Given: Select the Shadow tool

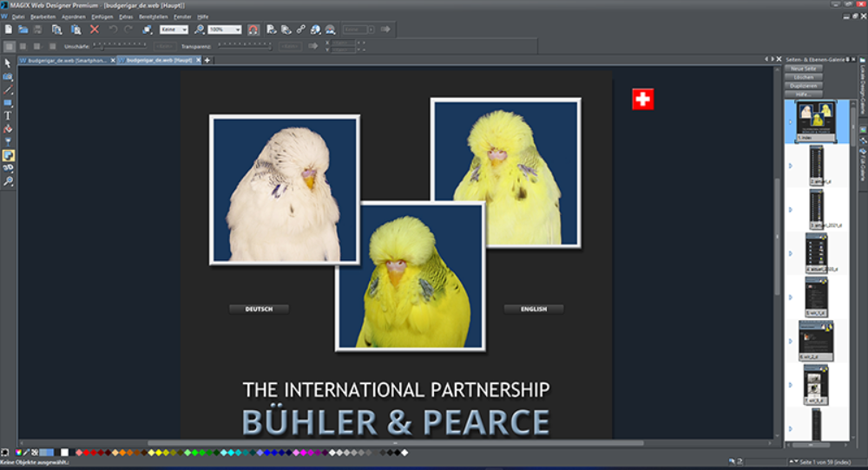Looking at the screenshot, I should 8,155.
